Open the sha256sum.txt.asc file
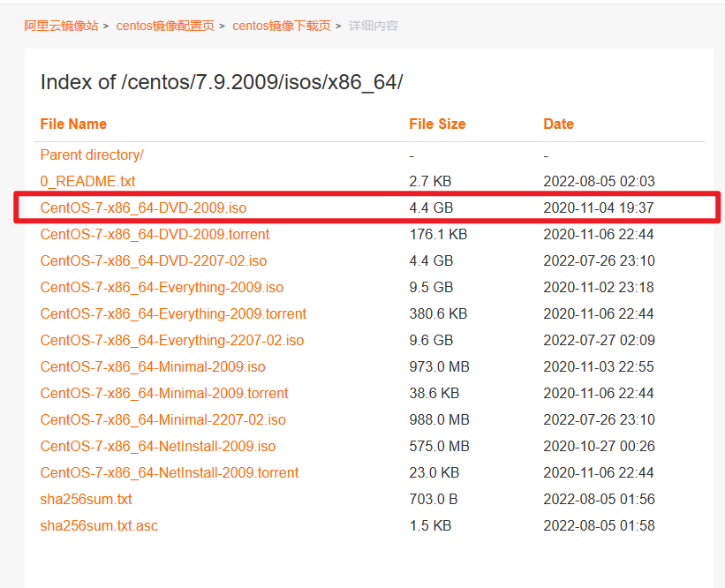The image size is (725, 588). [x=99, y=525]
